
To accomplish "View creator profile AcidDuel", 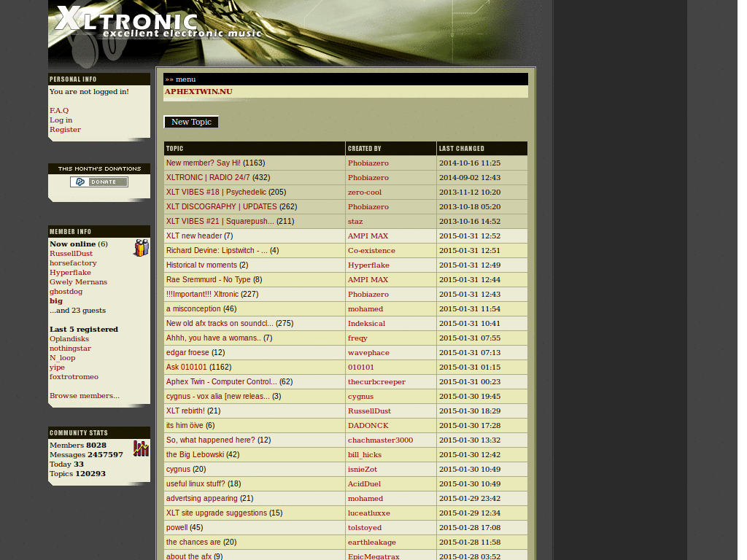I will (x=364, y=484).
